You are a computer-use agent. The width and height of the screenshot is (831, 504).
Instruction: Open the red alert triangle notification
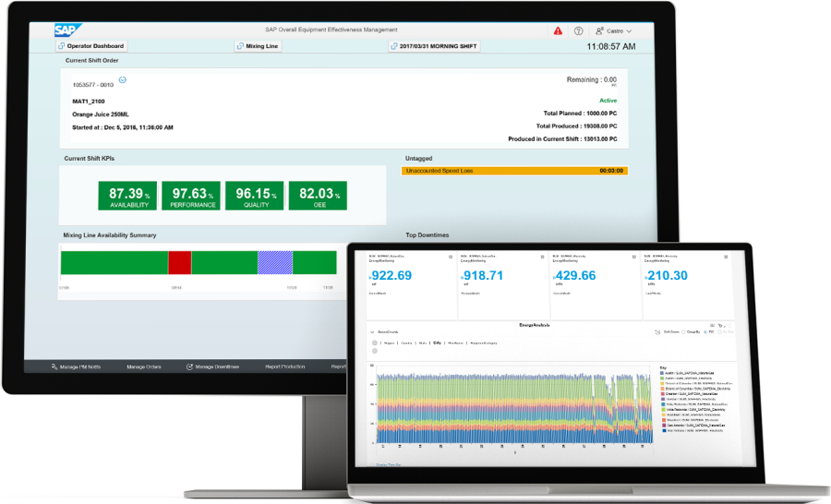558,31
